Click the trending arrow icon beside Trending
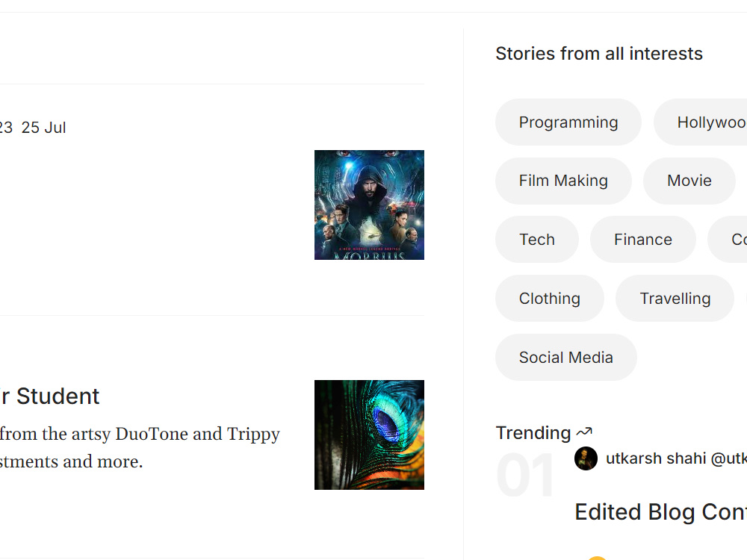 pyautogui.click(x=584, y=432)
